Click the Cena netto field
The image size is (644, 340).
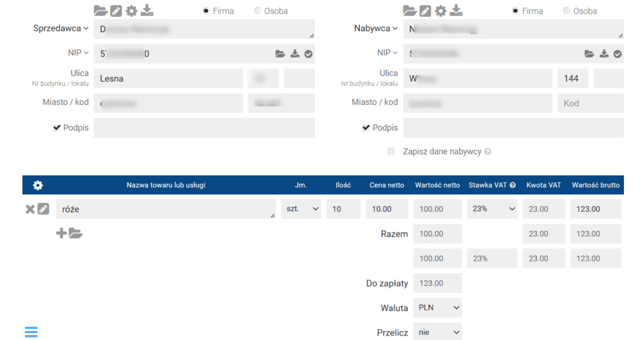(x=387, y=209)
